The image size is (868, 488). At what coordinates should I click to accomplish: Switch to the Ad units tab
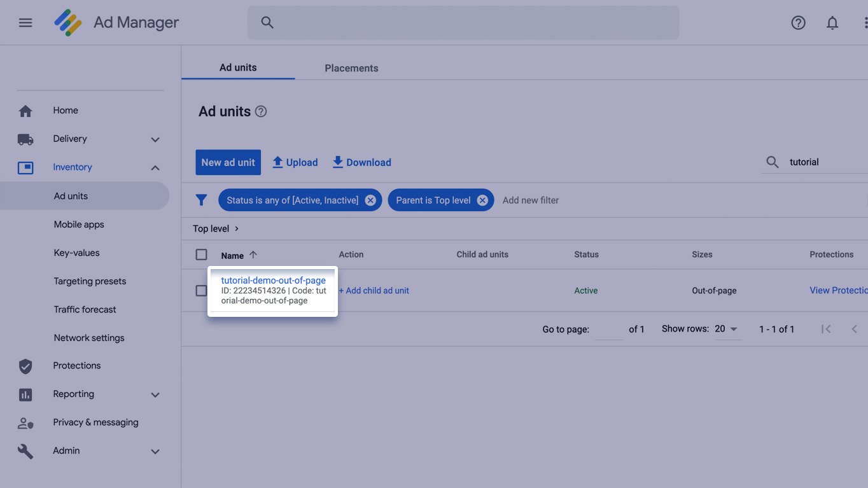click(x=238, y=67)
